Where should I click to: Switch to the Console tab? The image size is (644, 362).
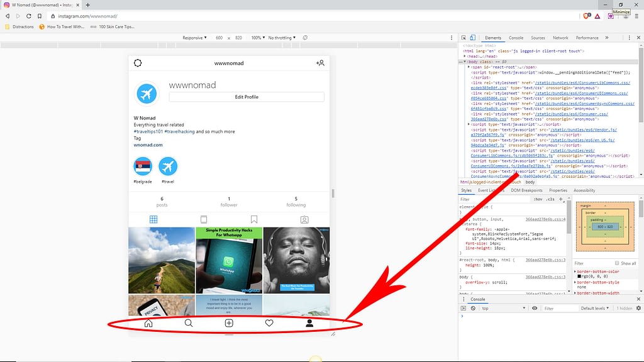516,38
